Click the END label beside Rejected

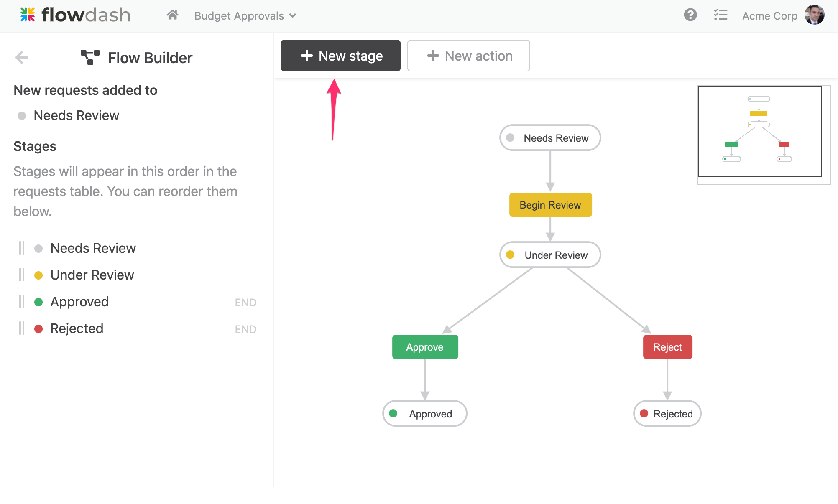click(245, 329)
